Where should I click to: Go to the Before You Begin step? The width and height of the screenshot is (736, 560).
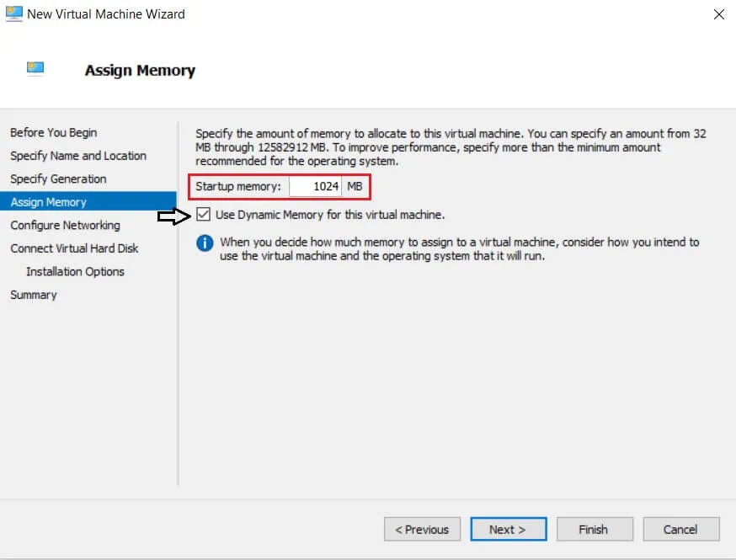[x=53, y=133]
